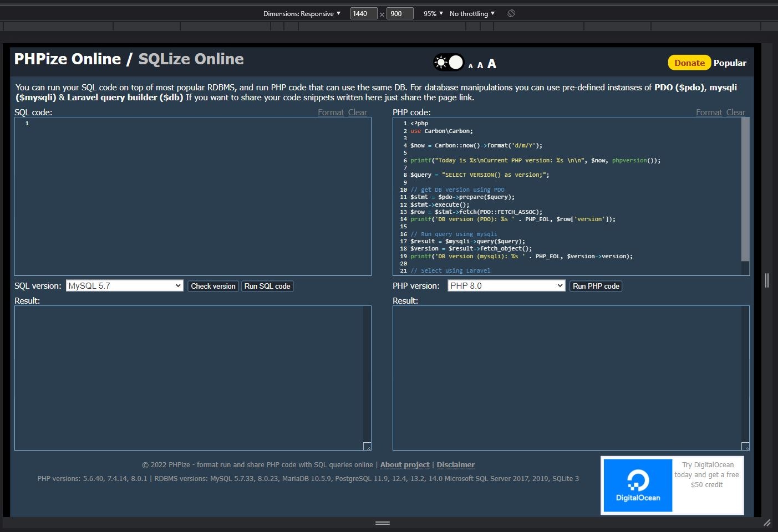The image size is (778, 532).
Task: Format the PHP code
Action: coord(709,112)
